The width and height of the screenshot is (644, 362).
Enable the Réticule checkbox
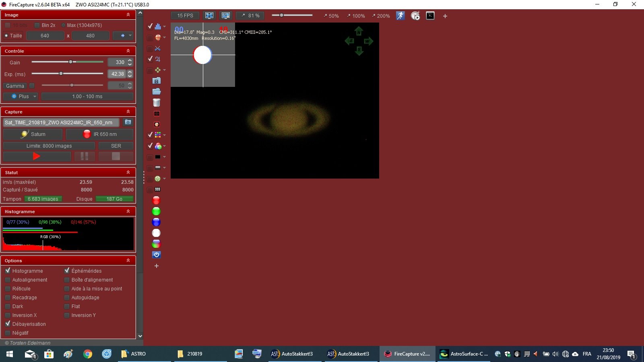coord(8,288)
